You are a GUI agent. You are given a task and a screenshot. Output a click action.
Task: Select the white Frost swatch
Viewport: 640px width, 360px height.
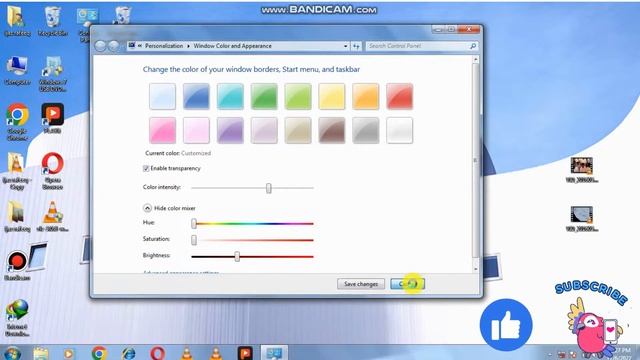click(x=400, y=130)
